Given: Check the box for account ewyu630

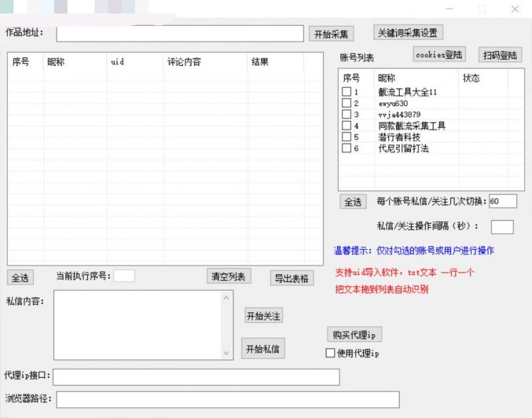Looking at the screenshot, I should coord(346,103).
